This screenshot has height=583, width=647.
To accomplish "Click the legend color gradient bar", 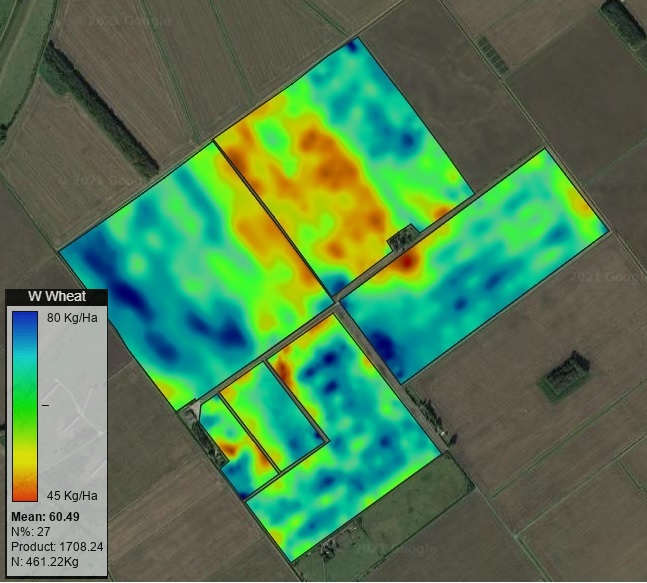I will click(25, 406).
